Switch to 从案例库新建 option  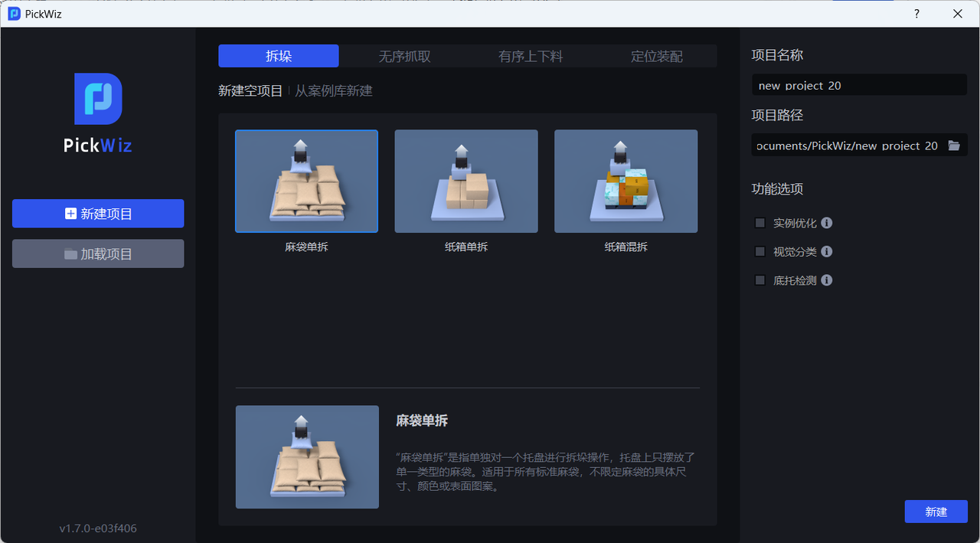(334, 90)
